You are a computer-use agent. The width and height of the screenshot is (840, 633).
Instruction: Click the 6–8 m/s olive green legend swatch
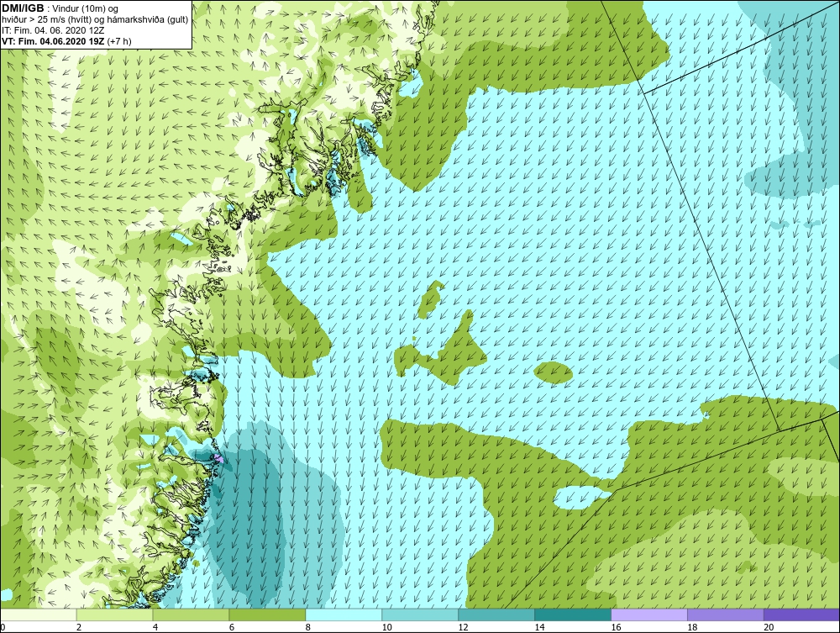(x=267, y=615)
